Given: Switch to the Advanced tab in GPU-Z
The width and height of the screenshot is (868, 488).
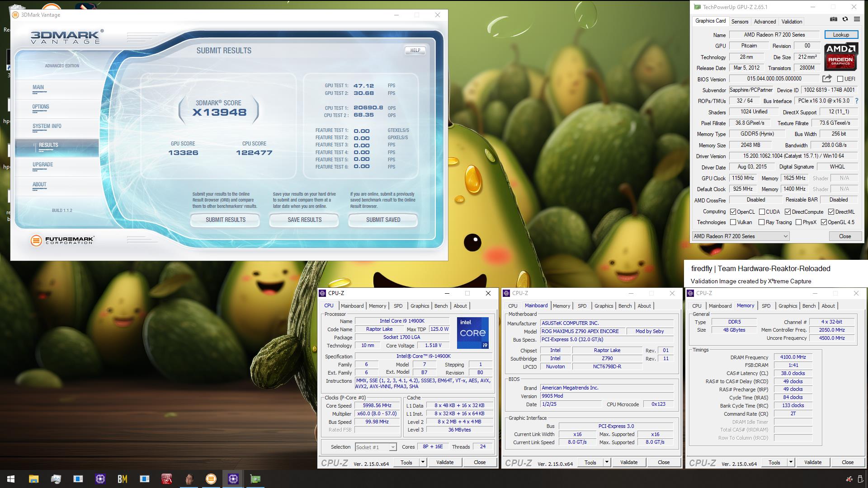Looking at the screenshot, I should (764, 21).
